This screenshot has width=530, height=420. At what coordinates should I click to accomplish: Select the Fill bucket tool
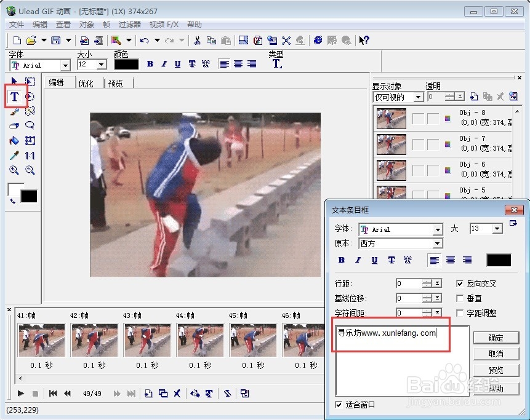pyautogui.click(x=14, y=140)
